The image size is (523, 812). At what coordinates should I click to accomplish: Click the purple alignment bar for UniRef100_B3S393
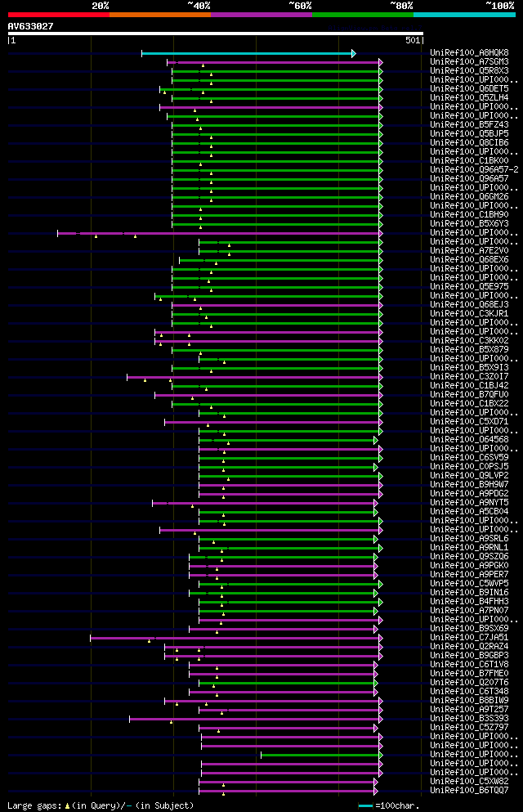256,720
